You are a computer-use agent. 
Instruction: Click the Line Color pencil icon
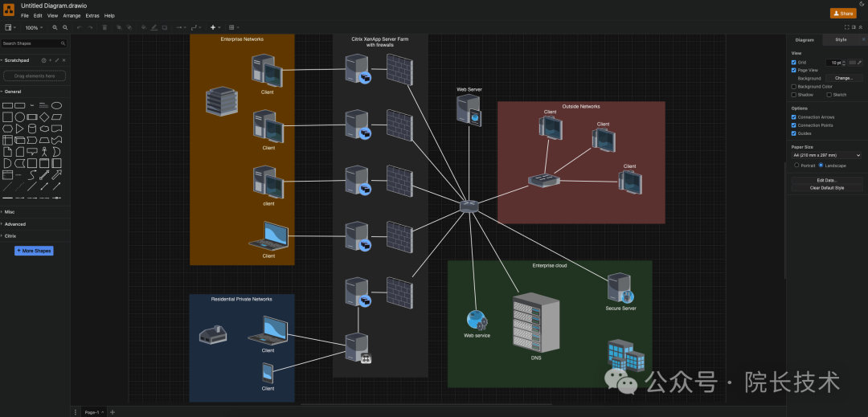(154, 27)
